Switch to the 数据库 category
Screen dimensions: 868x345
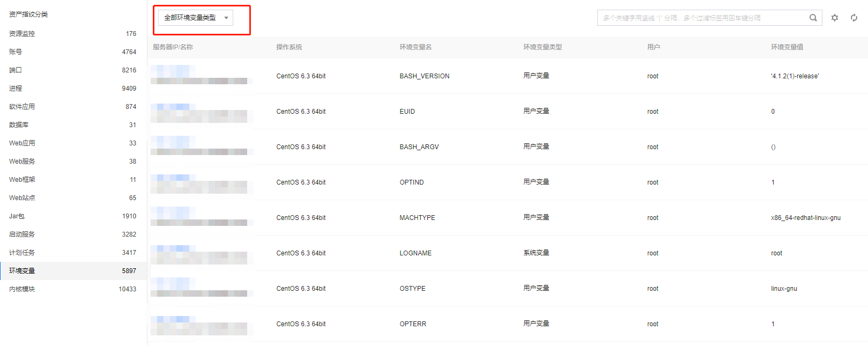(x=19, y=125)
